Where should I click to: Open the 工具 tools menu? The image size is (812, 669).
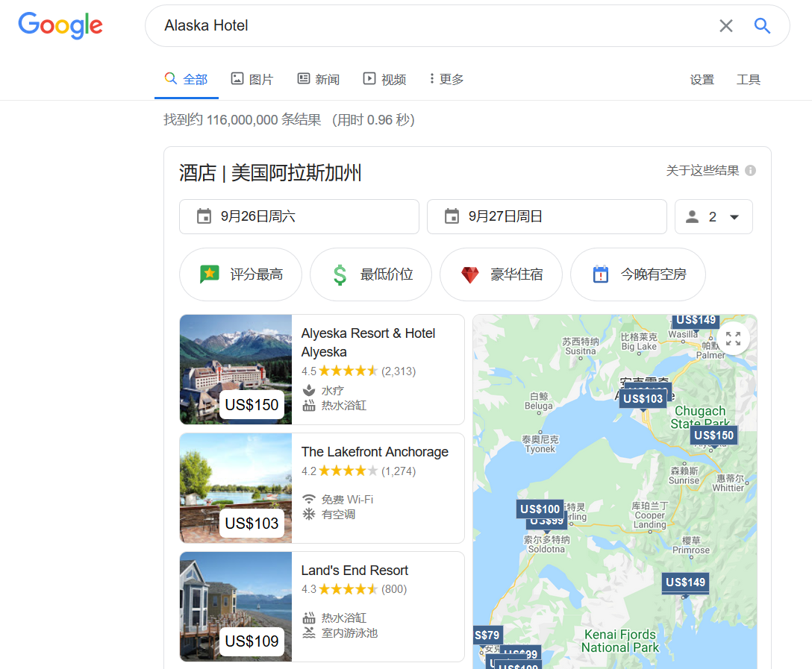pos(748,80)
